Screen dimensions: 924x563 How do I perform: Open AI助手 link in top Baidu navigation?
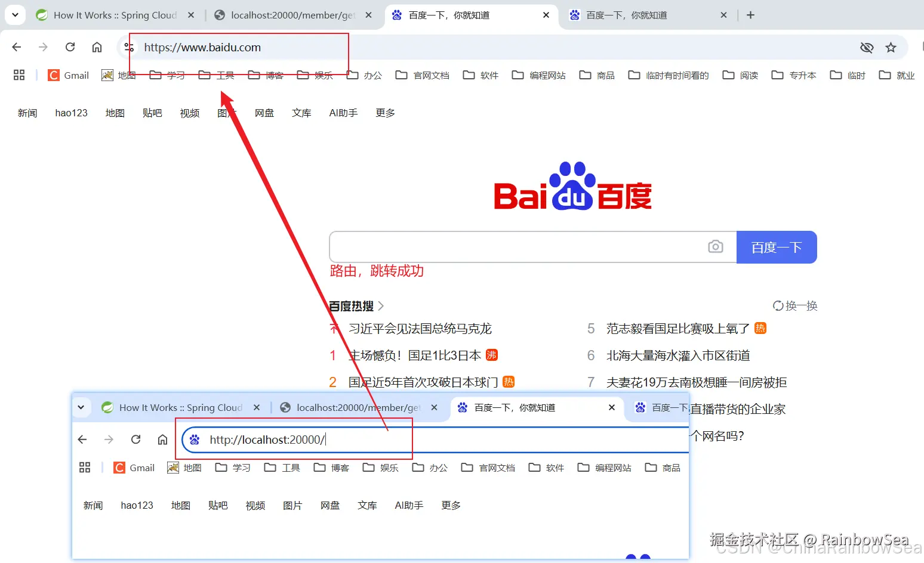(343, 113)
